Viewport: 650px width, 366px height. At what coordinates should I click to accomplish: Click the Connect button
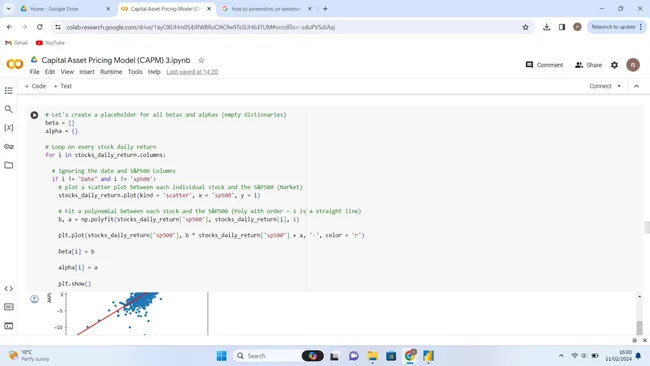click(x=600, y=86)
